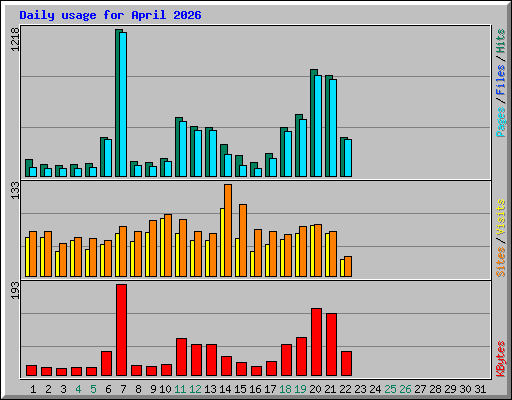Screen dimensions: 512x400
Task: Select green day 26 label
Action: tap(406, 389)
